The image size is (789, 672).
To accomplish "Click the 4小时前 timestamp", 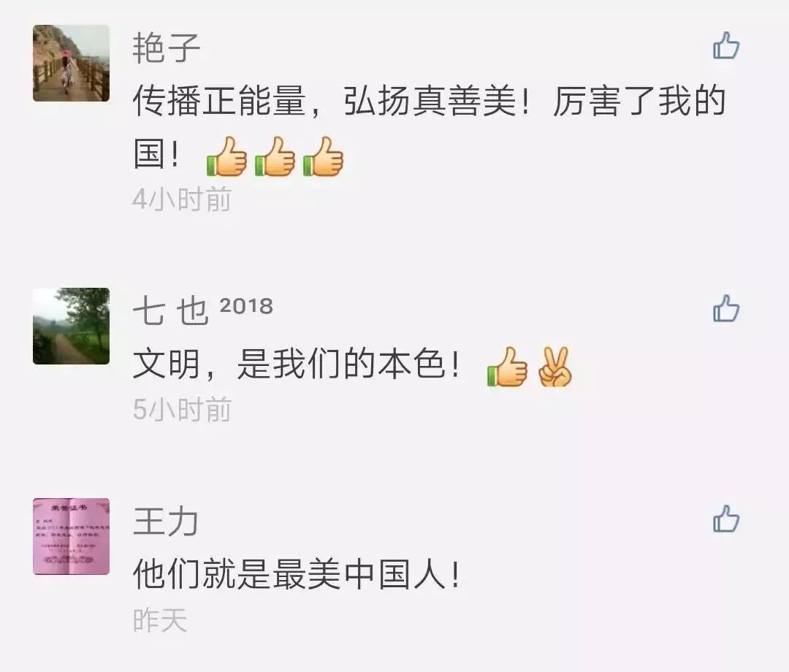I will pos(182,199).
